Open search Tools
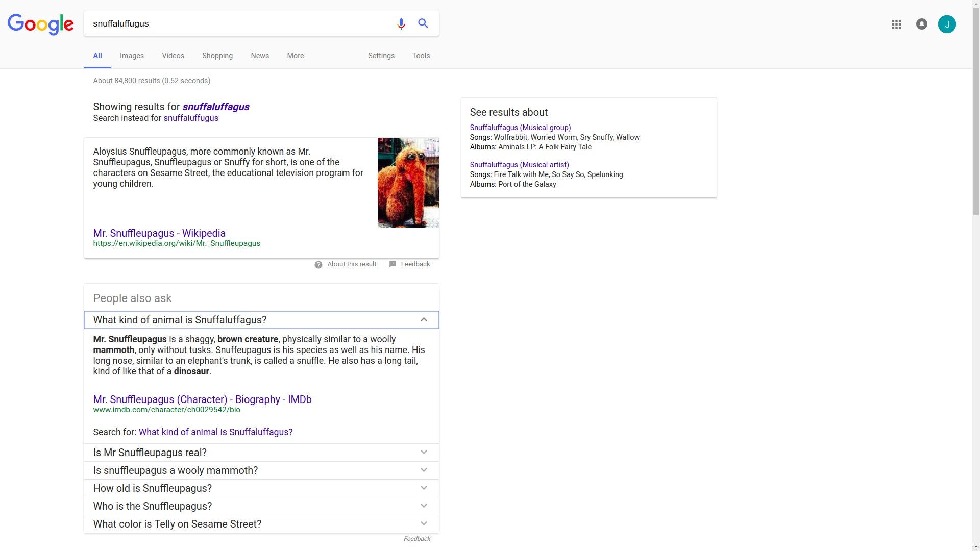 [x=421, y=56]
